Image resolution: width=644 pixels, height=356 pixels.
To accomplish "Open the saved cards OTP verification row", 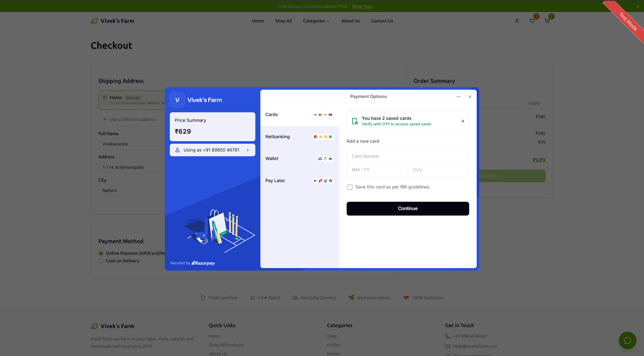I will tap(408, 121).
